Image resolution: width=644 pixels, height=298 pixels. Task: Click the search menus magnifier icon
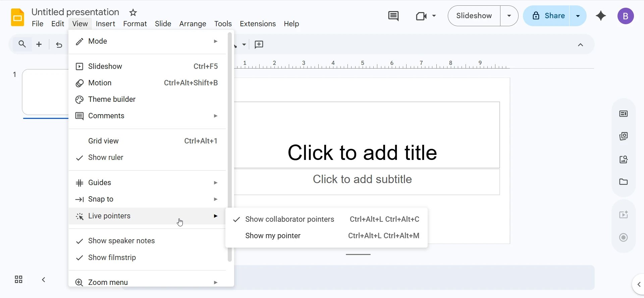[x=22, y=44]
